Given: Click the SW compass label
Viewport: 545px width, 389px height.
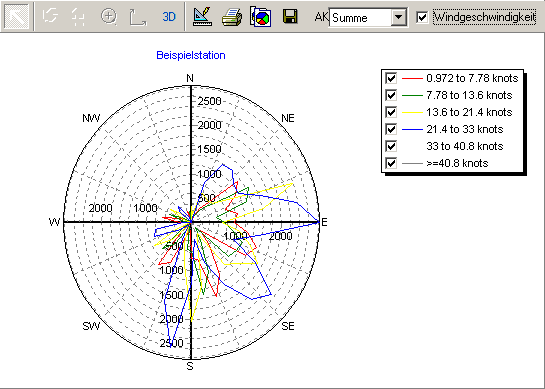Looking at the screenshot, I should click(x=91, y=326).
